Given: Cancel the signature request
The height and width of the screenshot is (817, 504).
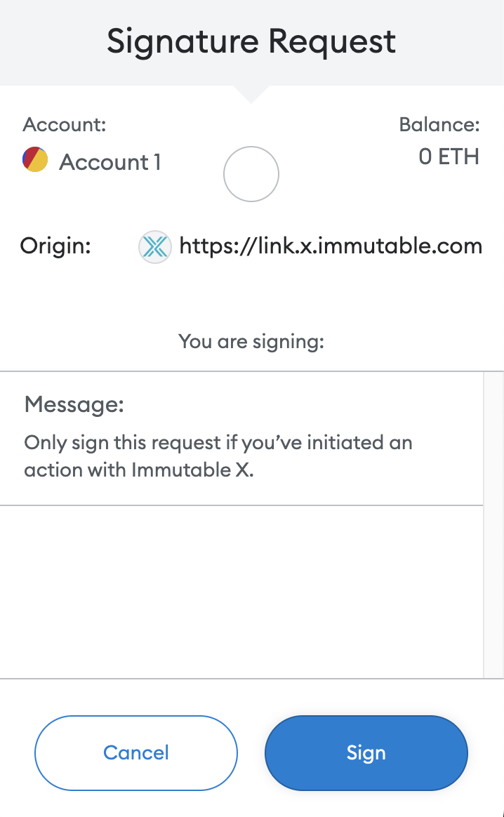Looking at the screenshot, I should pos(136,753).
